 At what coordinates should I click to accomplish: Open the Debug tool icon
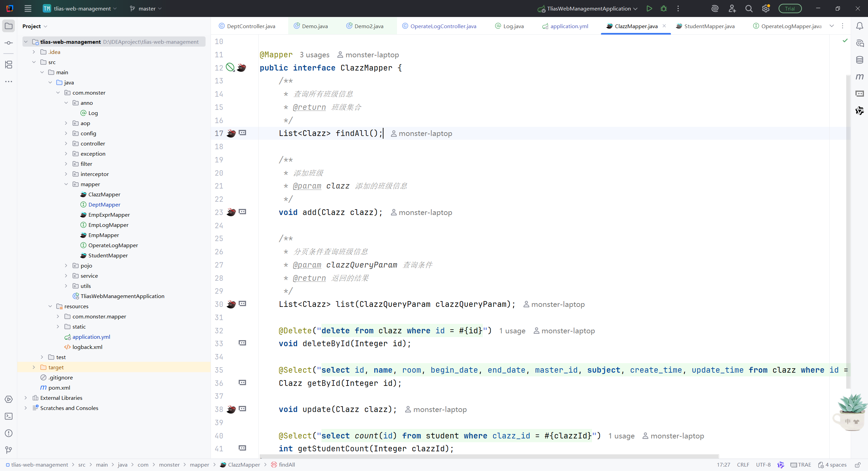[x=664, y=8]
